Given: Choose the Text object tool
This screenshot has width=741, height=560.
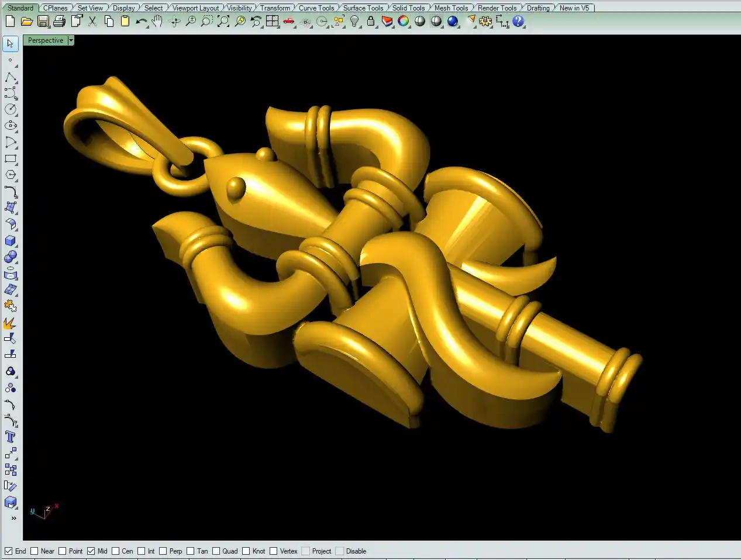Looking at the screenshot, I should (11, 437).
